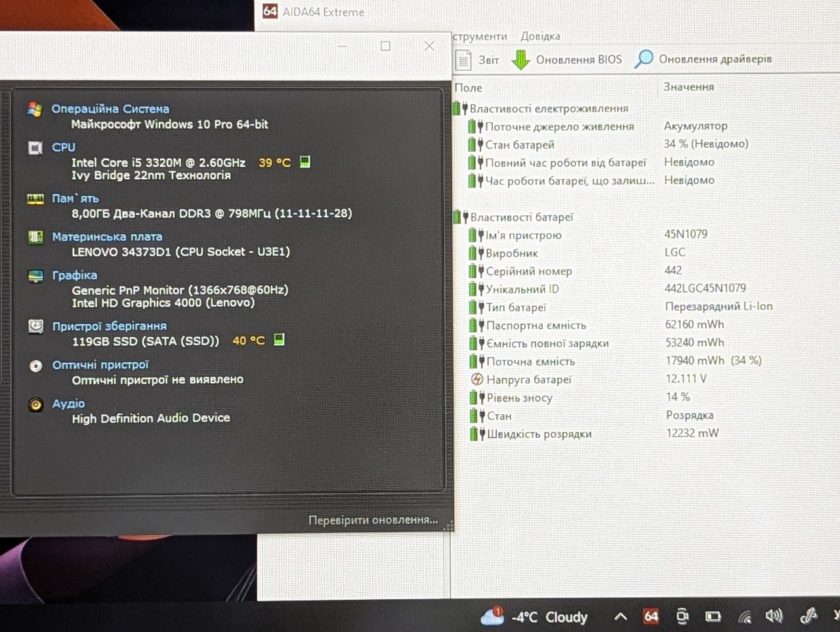Show hidden tray icons chevron
This screenshot has height=632, width=840.
click(620, 616)
